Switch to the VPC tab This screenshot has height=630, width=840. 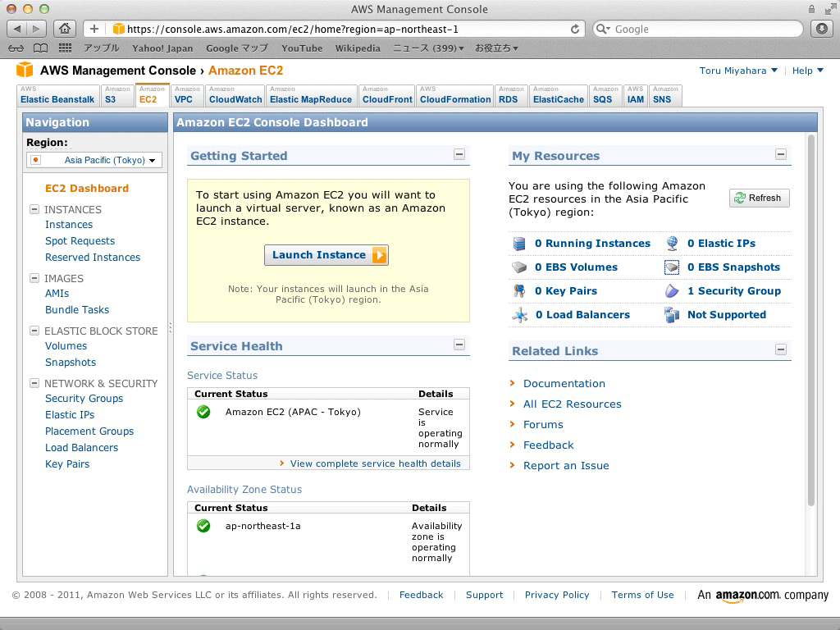(187, 95)
